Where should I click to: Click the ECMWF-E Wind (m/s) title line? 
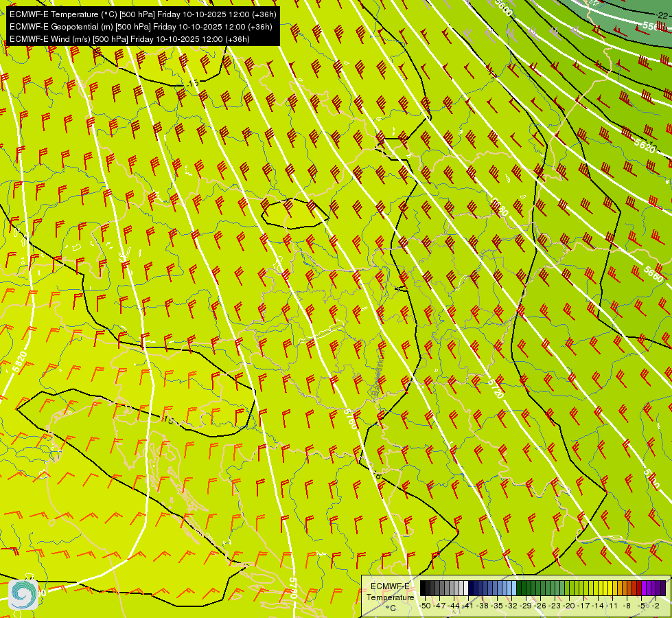click(130, 39)
